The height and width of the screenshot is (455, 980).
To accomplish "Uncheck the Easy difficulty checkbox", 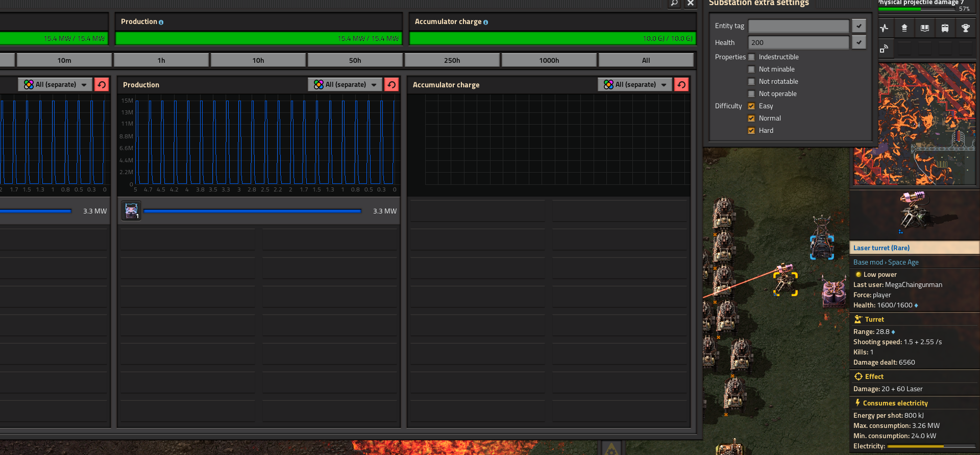I will coord(751,106).
